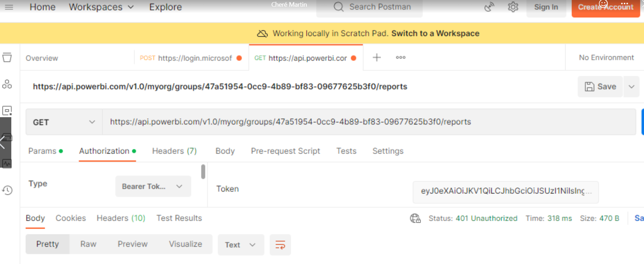
Task: Open the response Cookies tab
Action: point(71,218)
